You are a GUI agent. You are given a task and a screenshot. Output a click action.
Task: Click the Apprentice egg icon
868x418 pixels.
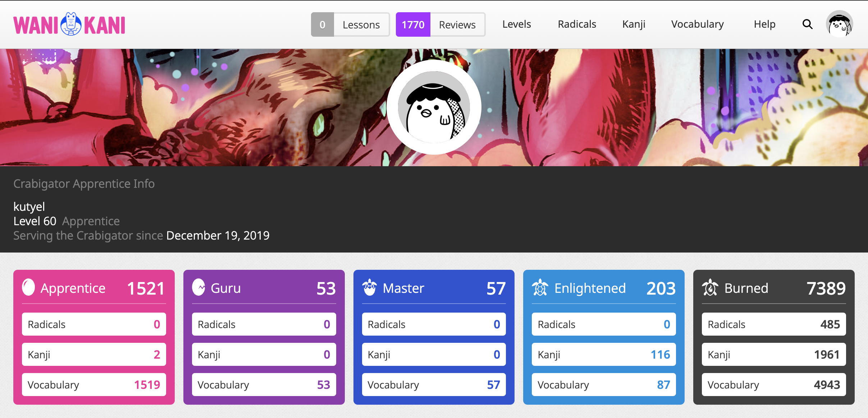28,288
